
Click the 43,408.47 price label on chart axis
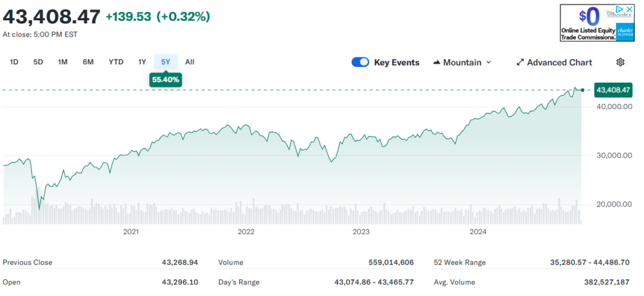tap(613, 90)
